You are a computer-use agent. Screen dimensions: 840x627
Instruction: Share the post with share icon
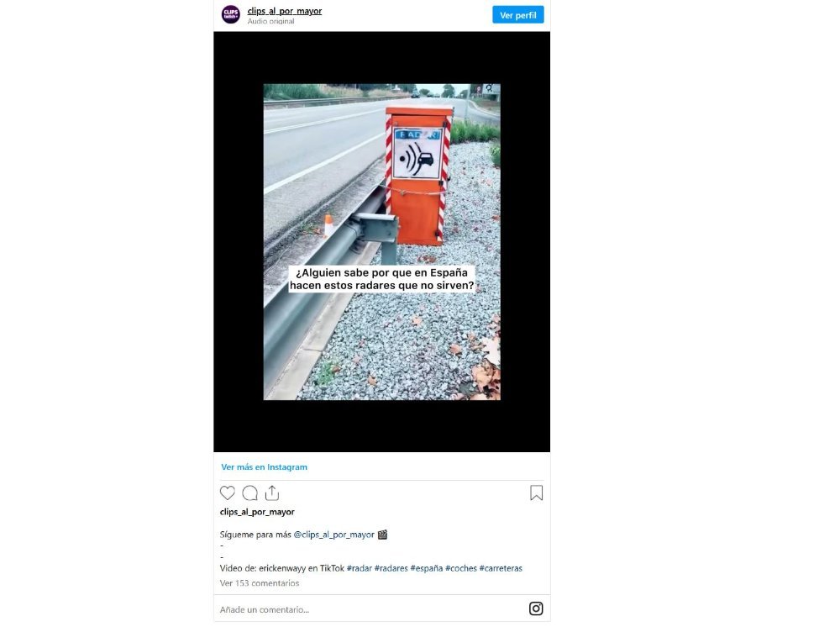point(272,493)
